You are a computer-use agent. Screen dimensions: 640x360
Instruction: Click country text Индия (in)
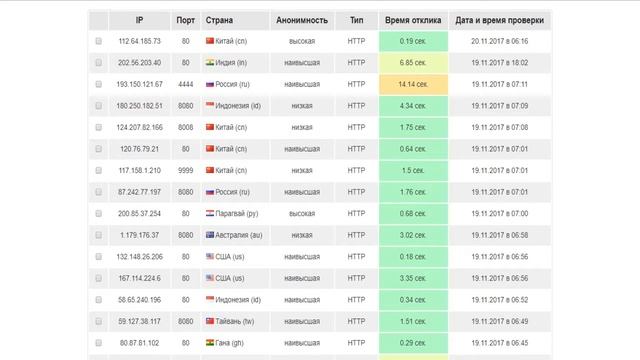(x=231, y=63)
